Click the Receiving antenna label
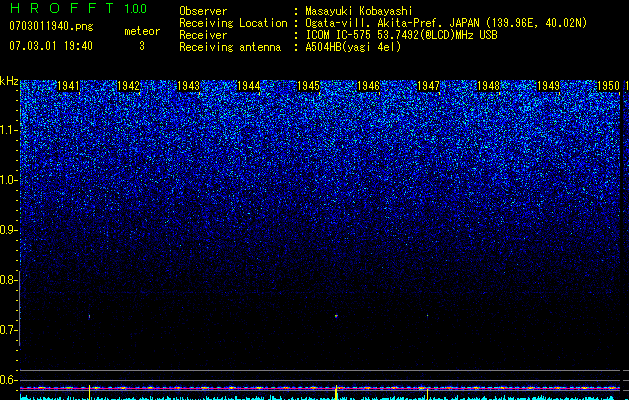Screen dimensions: 629x400 [230, 47]
